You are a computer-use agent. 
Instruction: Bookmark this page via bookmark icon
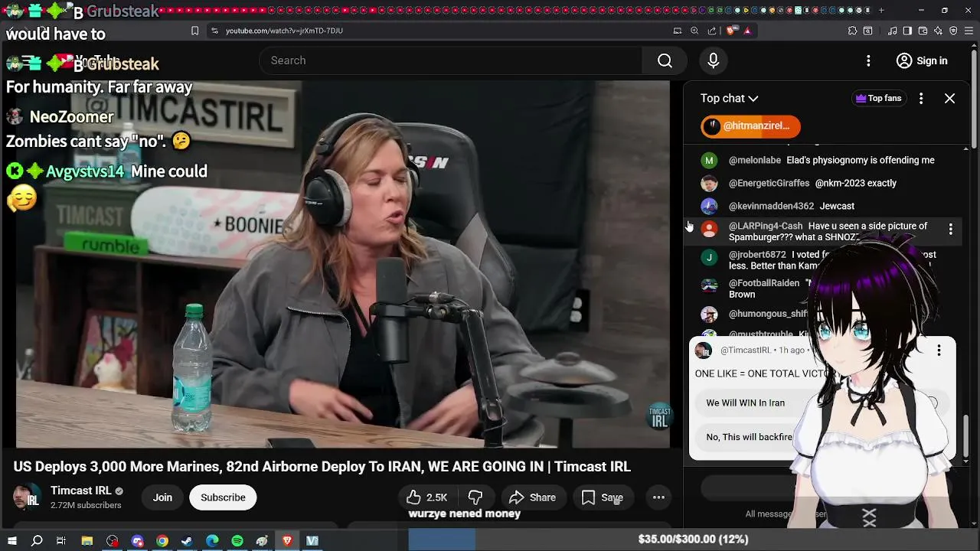point(195,31)
